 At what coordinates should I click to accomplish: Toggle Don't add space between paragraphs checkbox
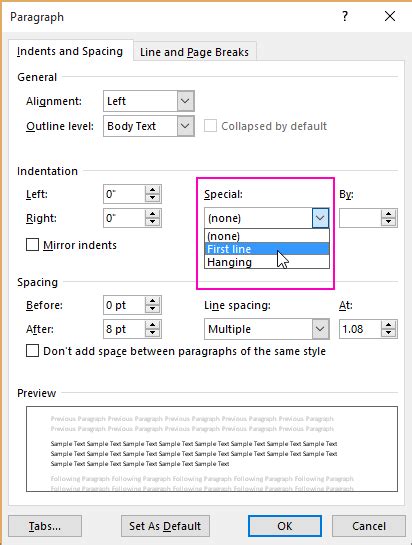pos(32,351)
